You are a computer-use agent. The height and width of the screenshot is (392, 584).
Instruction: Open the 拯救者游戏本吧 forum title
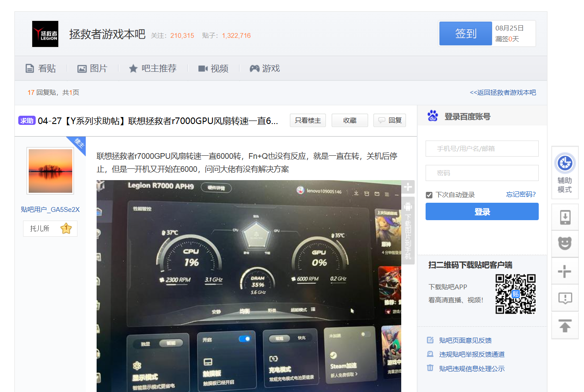click(x=107, y=34)
